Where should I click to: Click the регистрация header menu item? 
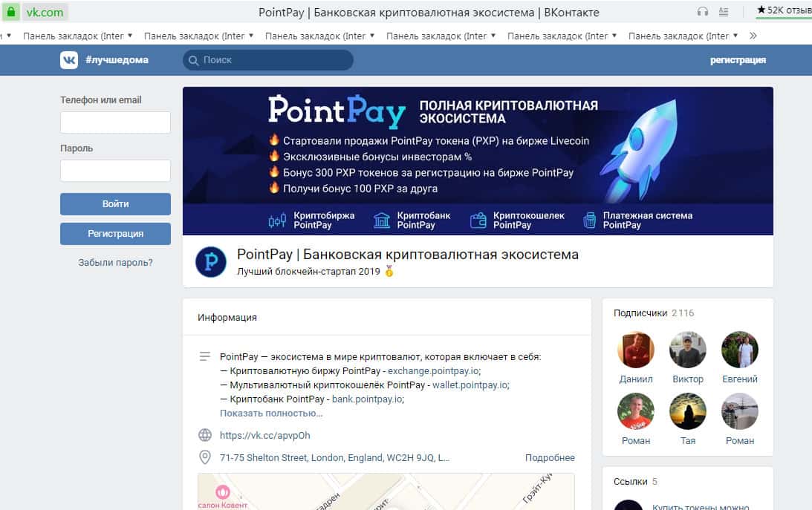click(738, 60)
